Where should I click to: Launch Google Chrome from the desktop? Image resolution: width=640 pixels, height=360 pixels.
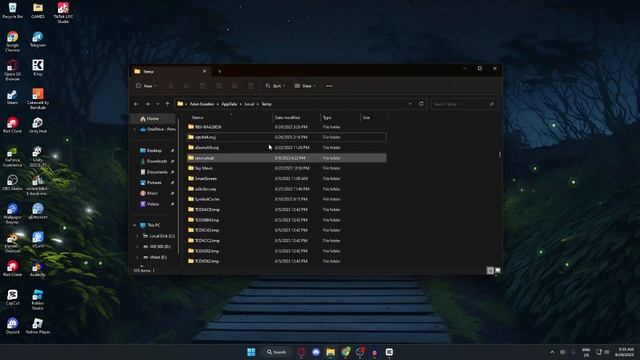pyautogui.click(x=12, y=41)
